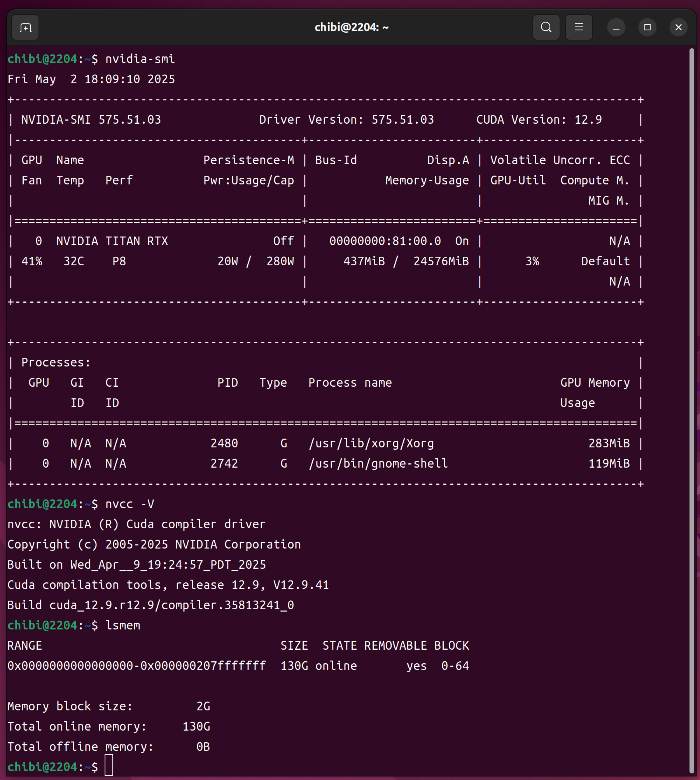
Task: Click the nvidia-smi command text
Action: [x=140, y=59]
